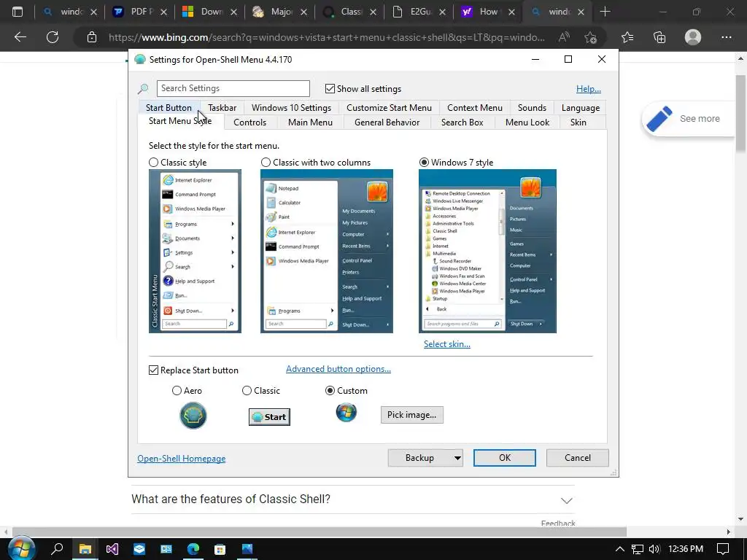
Task: Open the Sounds tab
Action: tap(532, 108)
